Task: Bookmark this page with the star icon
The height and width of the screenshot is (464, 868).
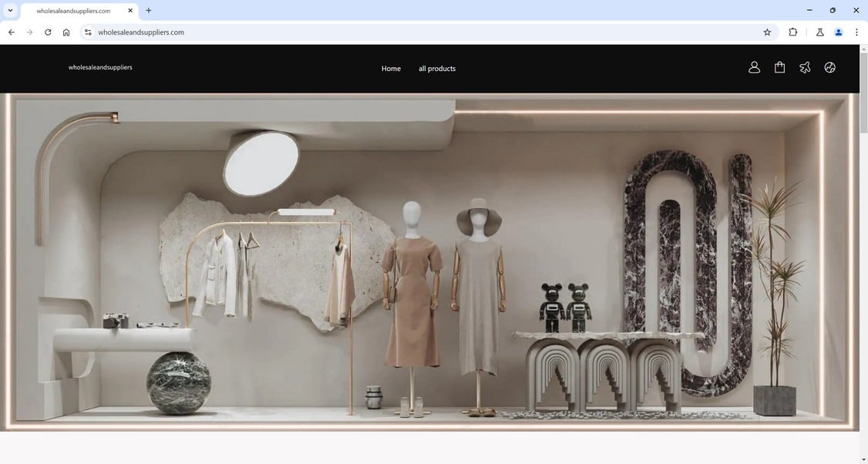Action: click(x=767, y=32)
